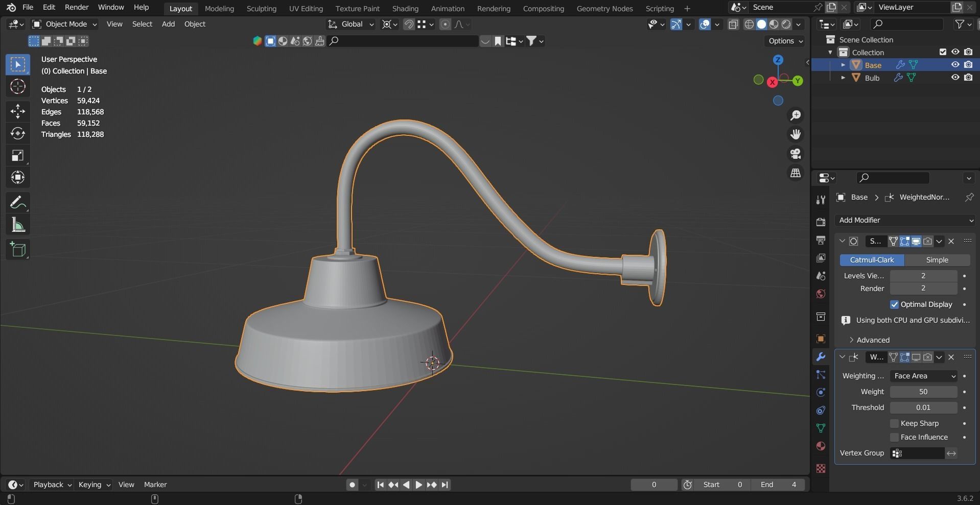Select the Add Cube tool

point(18,250)
